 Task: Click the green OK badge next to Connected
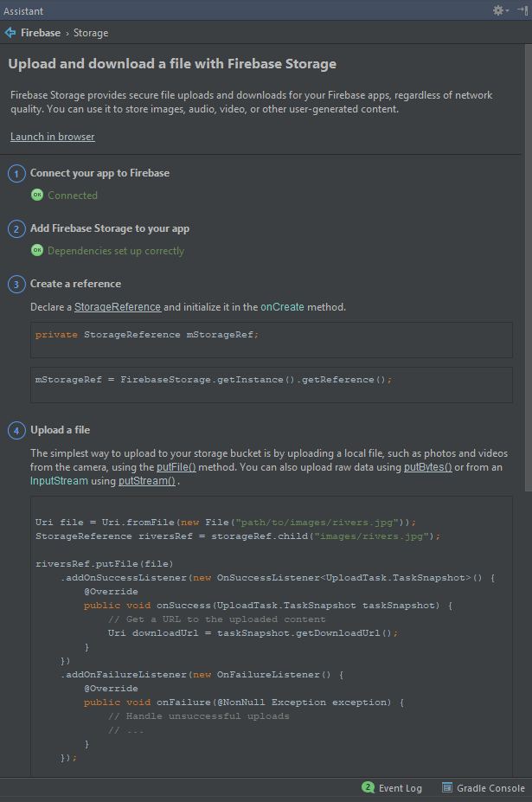click(37, 195)
